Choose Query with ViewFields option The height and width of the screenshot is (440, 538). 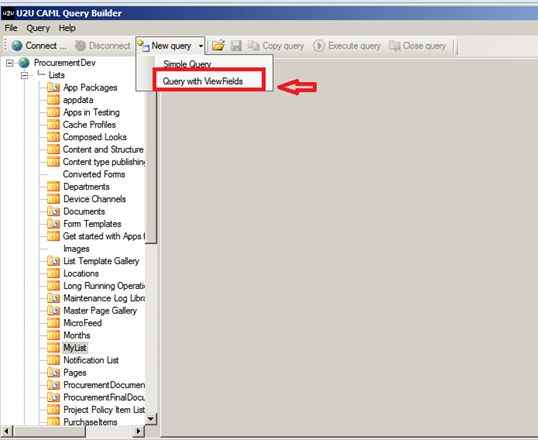point(203,81)
